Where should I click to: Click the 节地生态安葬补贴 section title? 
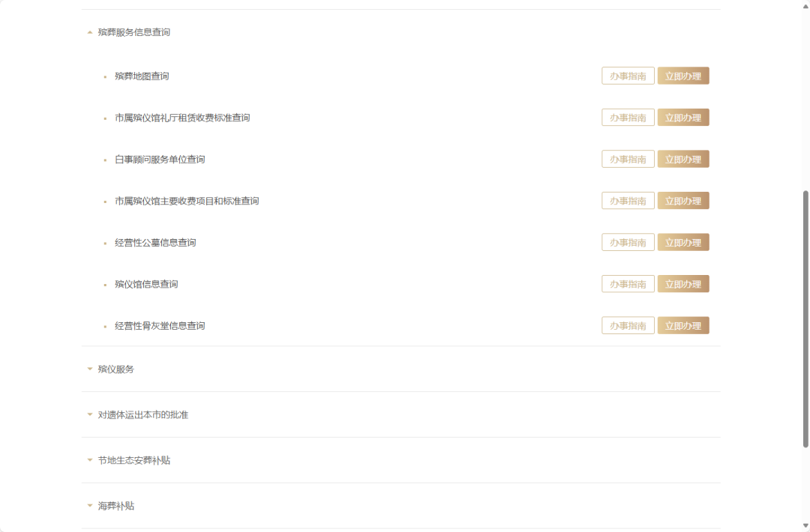(x=133, y=460)
